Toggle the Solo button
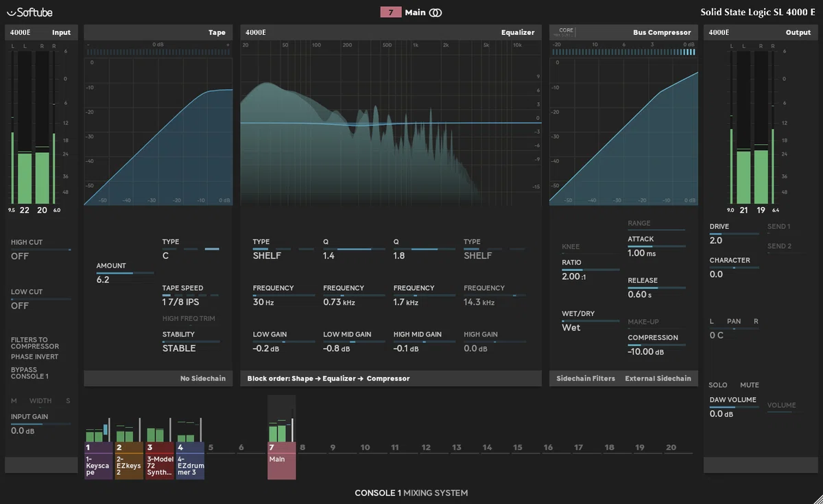823x504 pixels. pyautogui.click(x=718, y=385)
